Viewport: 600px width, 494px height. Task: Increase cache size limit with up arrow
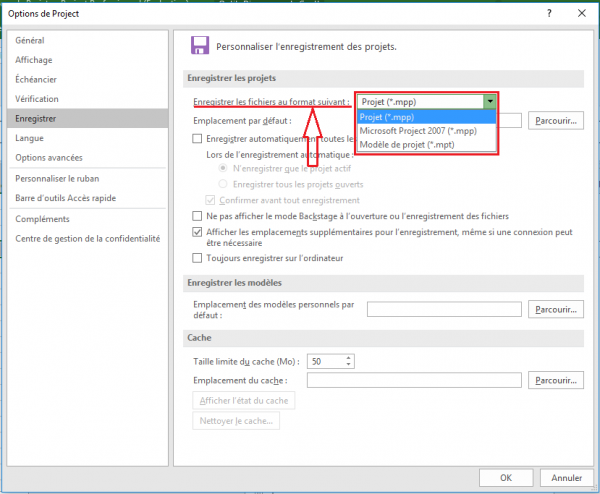point(348,357)
